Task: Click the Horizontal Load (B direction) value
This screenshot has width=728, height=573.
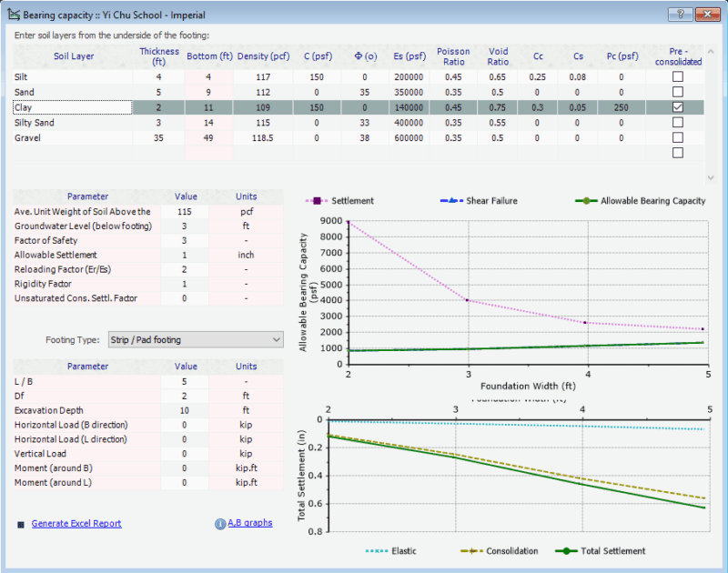Action: click(185, 425)
